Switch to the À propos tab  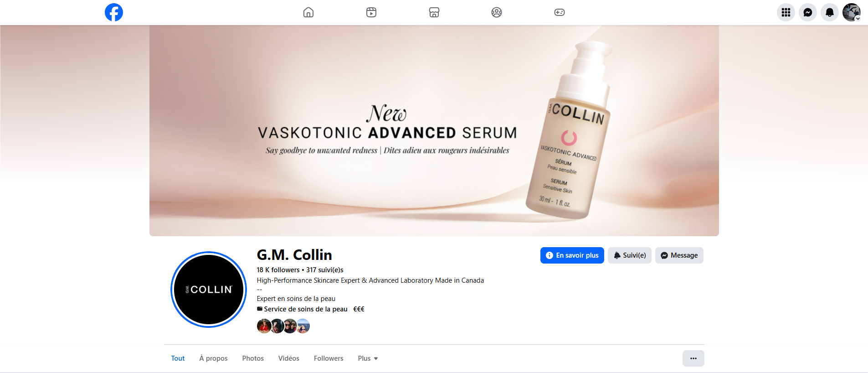[x=213, y=358]
